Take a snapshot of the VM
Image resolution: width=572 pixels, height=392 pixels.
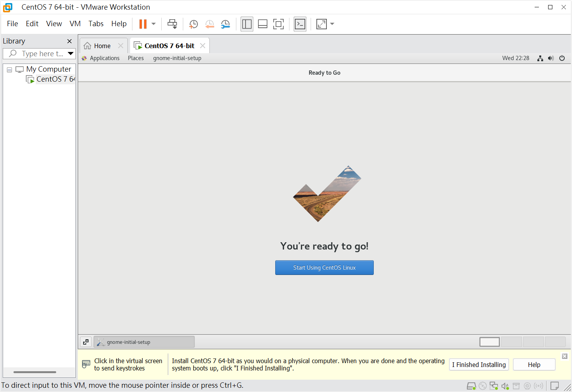[x=193, y=24]
